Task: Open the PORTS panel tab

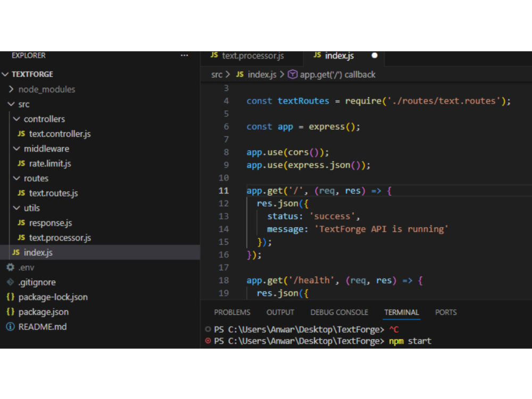Action: [x=446, y=312]
